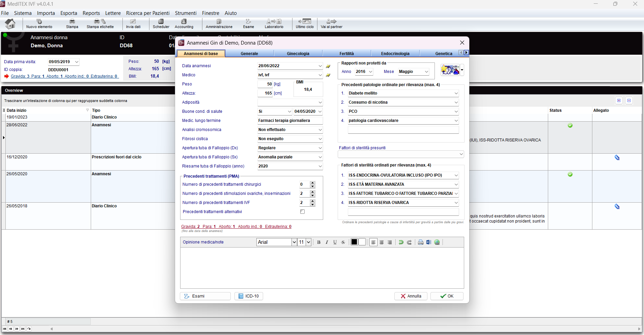Image resolution: width=644 pixels, height=335 pixels.
Task: Increase number of previous IVF treatments
Action: [312, 201]
